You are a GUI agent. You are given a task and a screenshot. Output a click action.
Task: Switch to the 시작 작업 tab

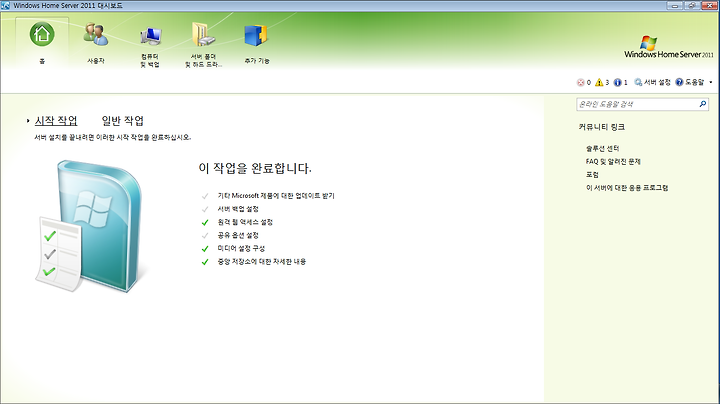pos(56,121)
